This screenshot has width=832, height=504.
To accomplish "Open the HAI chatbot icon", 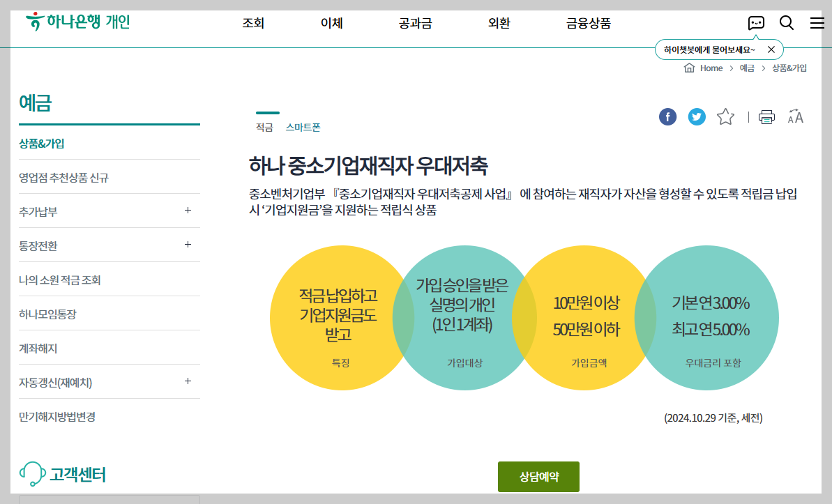I will pyautogui.click(x=755, y=23).
